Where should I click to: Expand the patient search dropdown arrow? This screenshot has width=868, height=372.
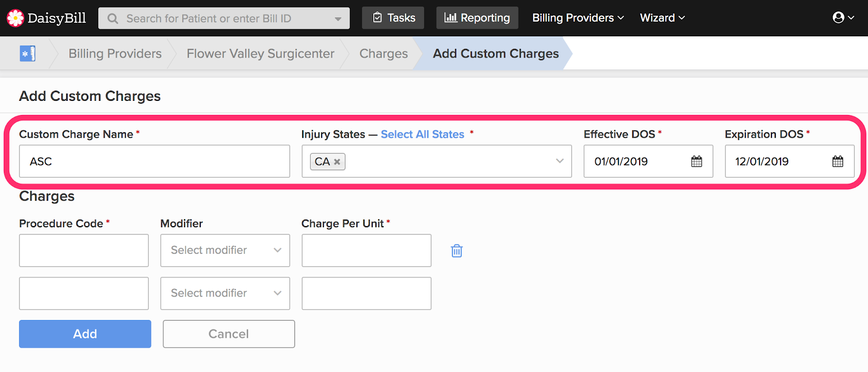(x=338, y=19)
